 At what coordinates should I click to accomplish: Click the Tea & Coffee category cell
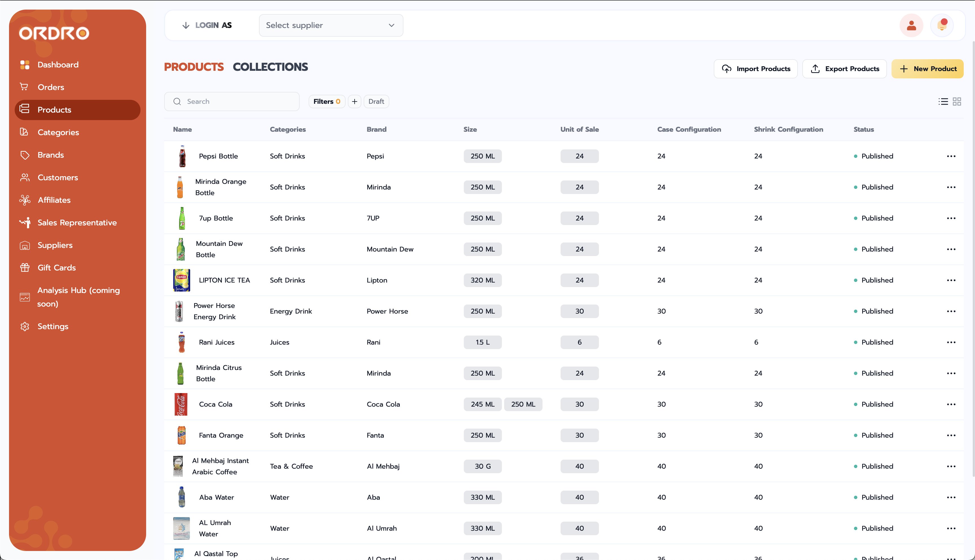pyautogui.click(x=291, y=467)
